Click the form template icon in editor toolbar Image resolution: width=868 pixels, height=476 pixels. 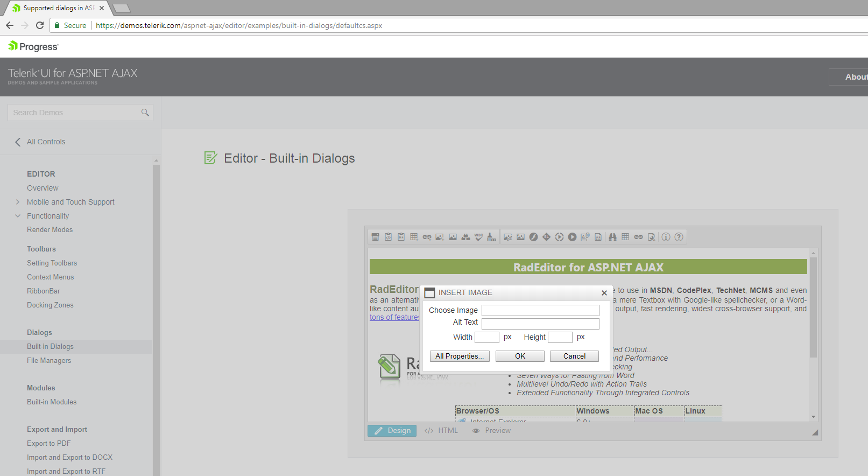pyautogui.click(x=375, y=237)
